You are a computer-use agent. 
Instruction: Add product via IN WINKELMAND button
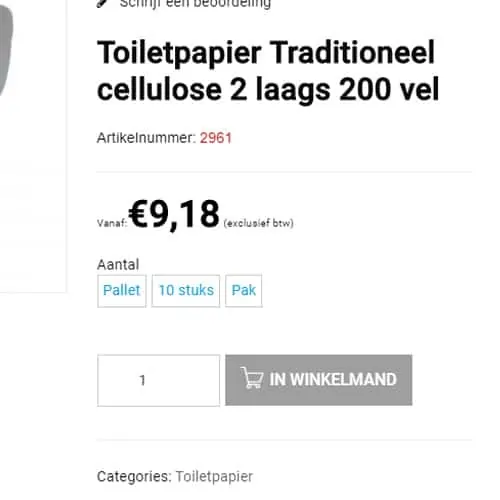click(319, 380)
